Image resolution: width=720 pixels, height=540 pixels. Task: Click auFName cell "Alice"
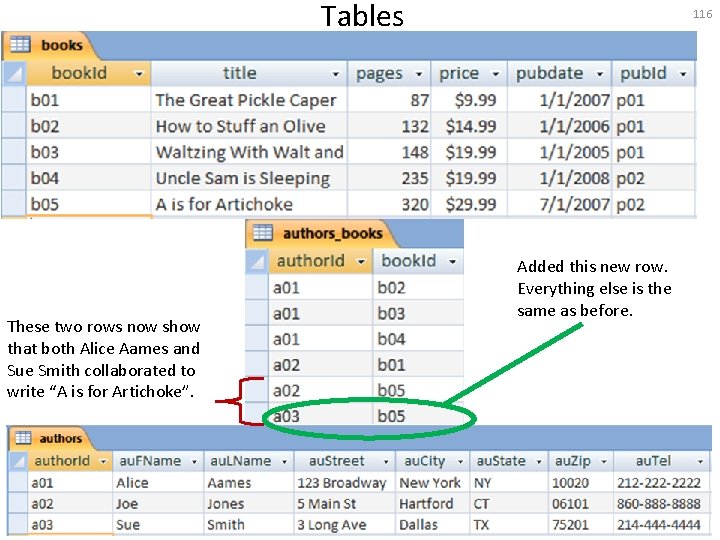158,483
